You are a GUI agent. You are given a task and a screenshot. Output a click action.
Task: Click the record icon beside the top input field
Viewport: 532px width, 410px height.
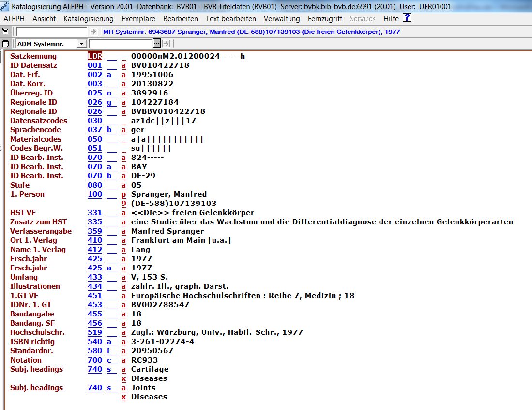point(5,32)
